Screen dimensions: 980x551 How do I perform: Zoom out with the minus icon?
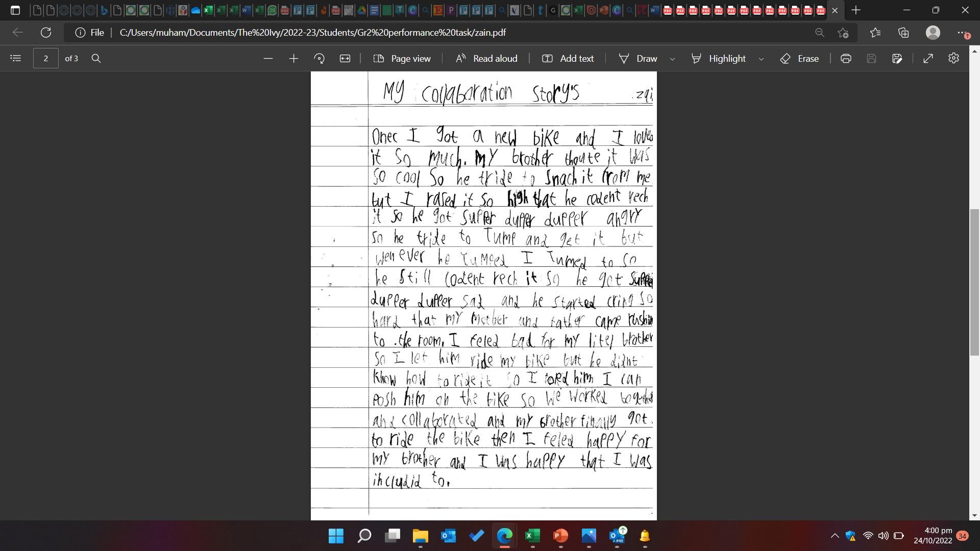(268, 58)
